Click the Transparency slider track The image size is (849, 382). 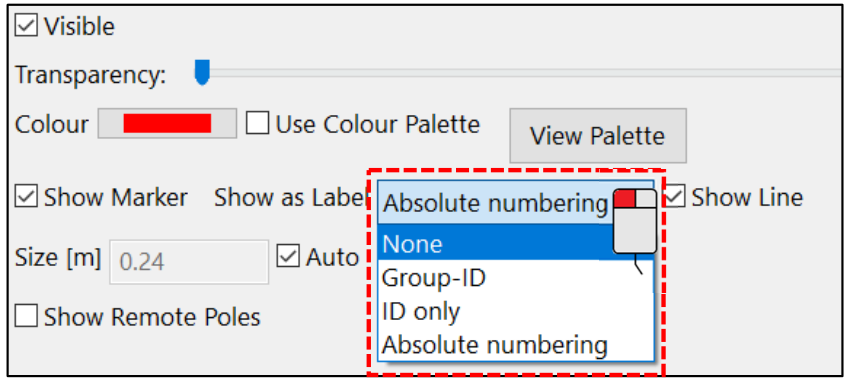click(x=520, y=73)
